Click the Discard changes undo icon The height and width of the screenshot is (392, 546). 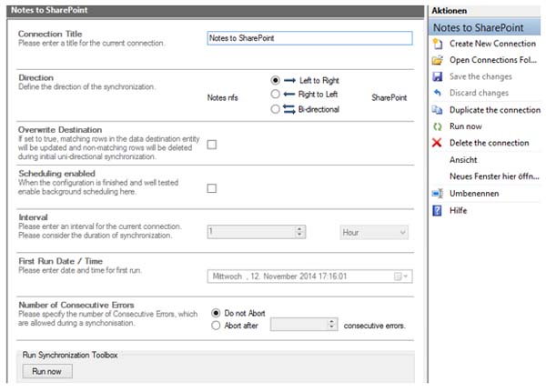point(438,93)
